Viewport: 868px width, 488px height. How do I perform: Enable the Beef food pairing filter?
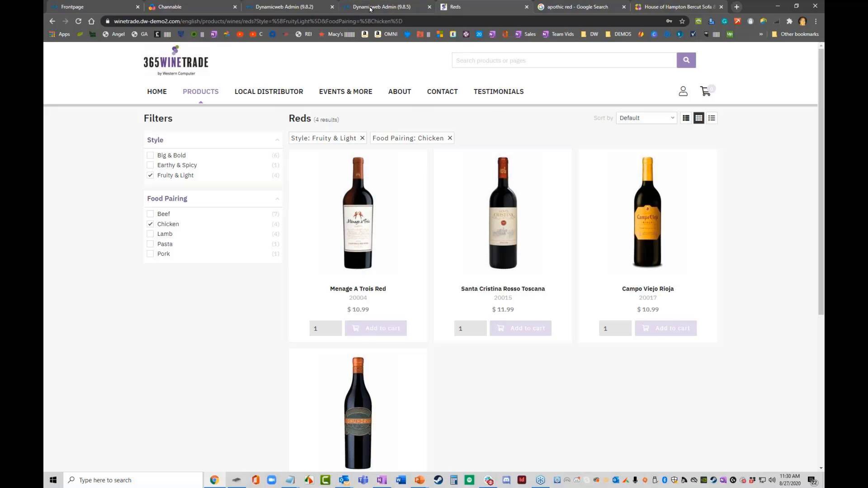click(x=150, y=214)
